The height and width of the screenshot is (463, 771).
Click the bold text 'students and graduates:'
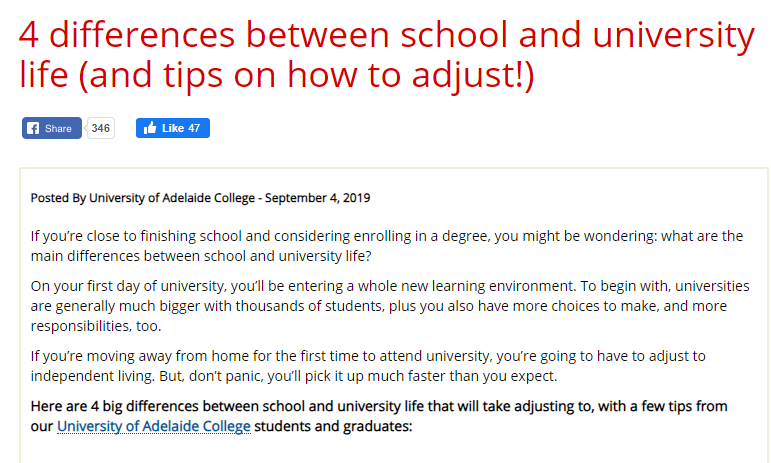click(333, 426)
